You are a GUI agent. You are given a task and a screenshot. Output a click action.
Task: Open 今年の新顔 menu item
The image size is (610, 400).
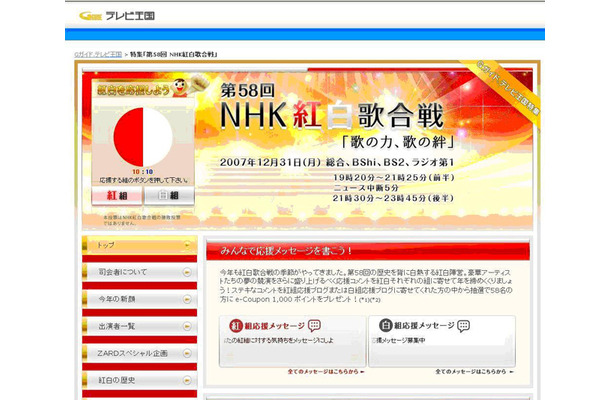pyautogui.click(x=139, y=299)
